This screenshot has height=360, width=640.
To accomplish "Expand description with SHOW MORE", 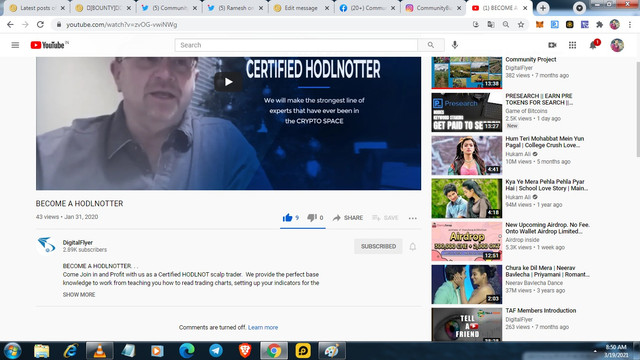I will tap(79, 294).
